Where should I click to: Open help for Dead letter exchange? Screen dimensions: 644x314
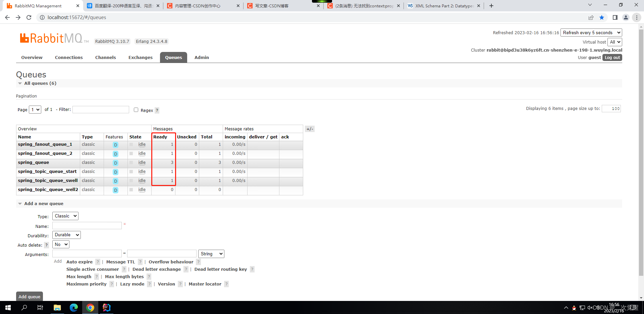tap(186, 269)
